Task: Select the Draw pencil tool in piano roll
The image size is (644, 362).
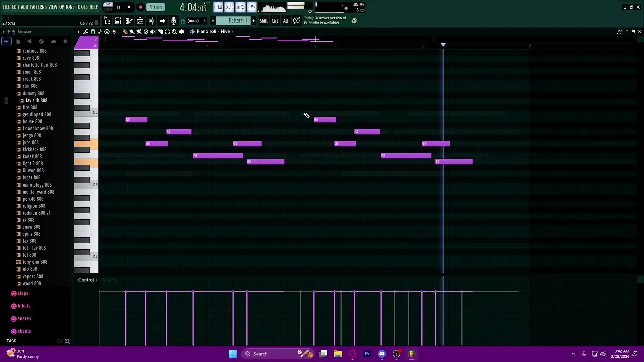Action: 125,32
